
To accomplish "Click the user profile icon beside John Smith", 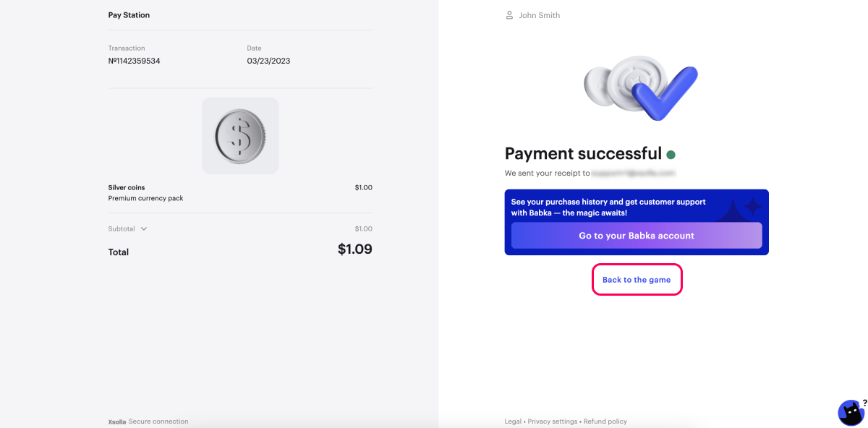I will click(x=509, y=15).
